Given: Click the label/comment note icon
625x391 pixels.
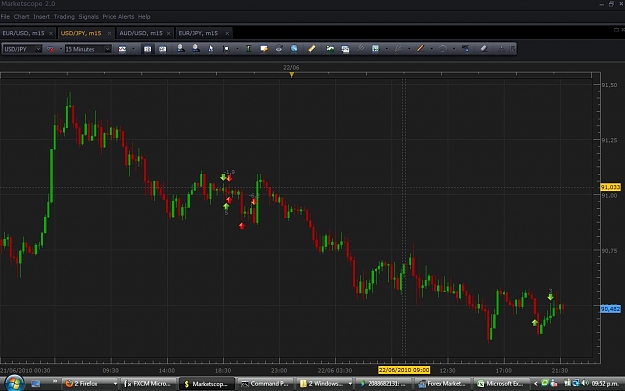Looking at the screenshot, I should point(264,49).
